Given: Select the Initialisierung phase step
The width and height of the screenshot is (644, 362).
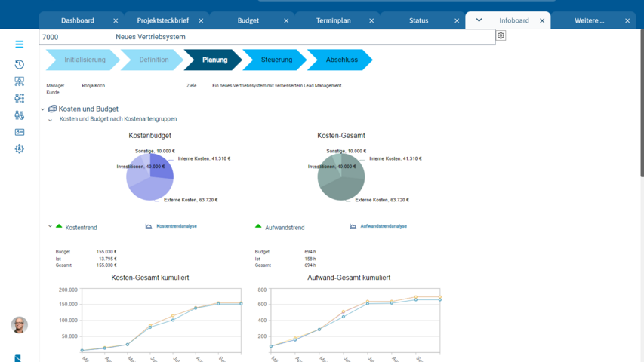Looking at the screenshot, I should pyautogui.click(x=85, y=60).
